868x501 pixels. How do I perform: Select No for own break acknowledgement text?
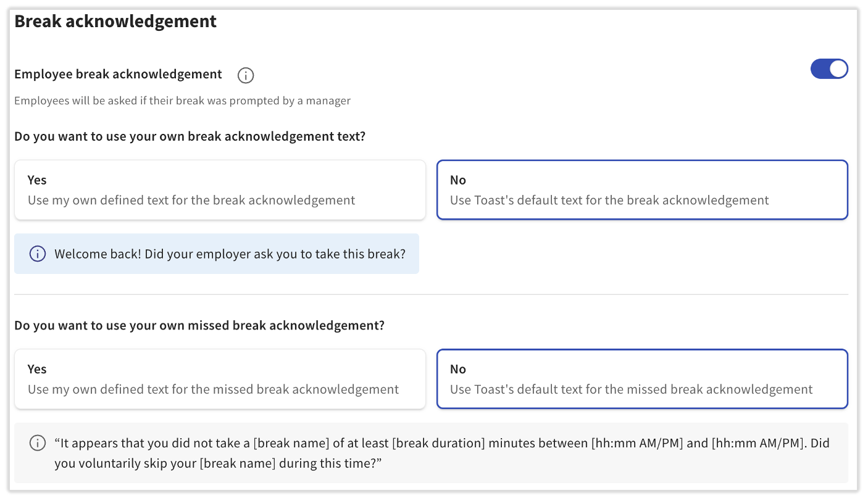tap(642, 189)
